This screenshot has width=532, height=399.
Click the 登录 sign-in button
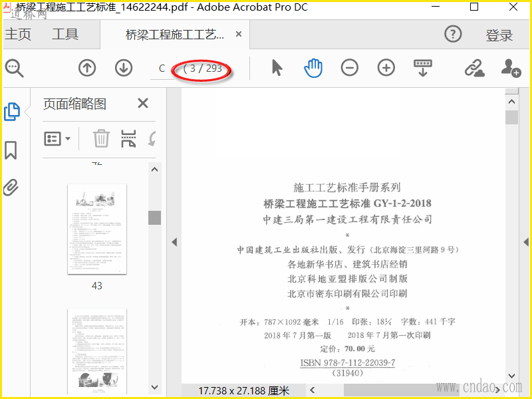tap(499, 35)
